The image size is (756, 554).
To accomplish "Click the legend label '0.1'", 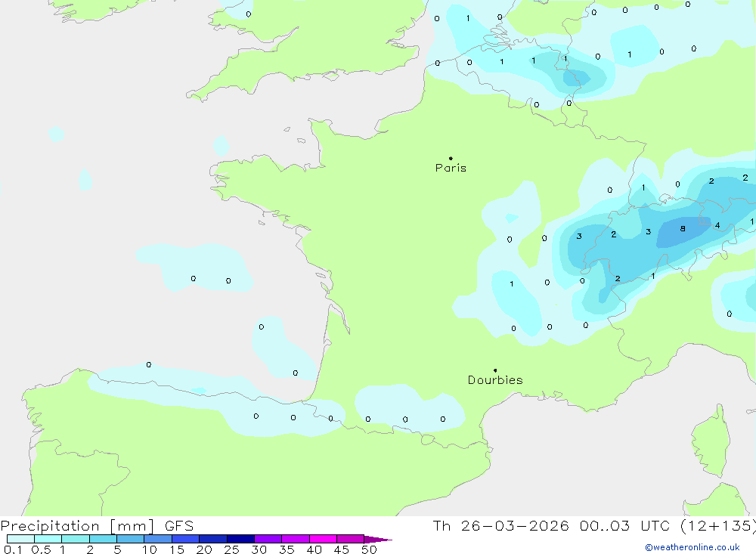I will [13, 549].
